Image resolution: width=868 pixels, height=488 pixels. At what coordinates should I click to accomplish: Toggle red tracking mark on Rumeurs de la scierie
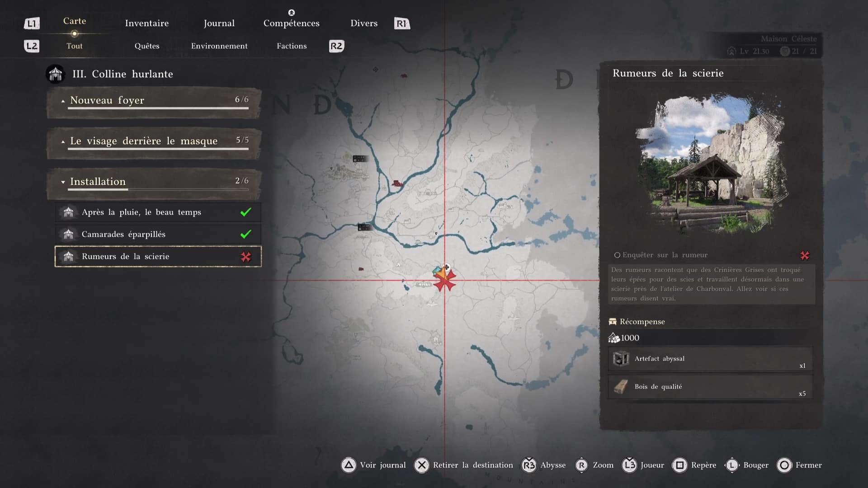point(246,257)
